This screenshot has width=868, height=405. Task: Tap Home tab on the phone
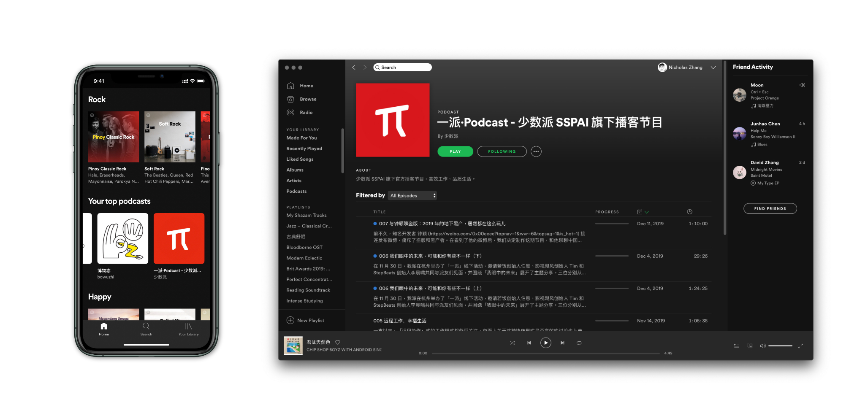[x=104, y=329]
